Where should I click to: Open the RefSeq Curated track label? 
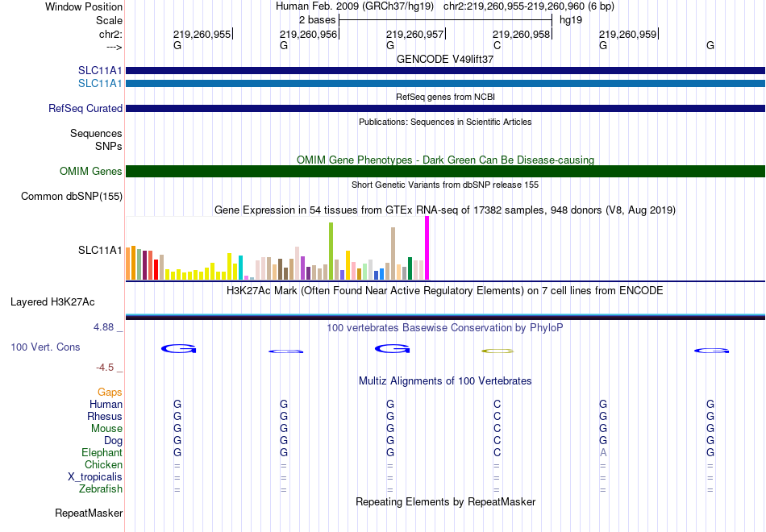pos(85,109)
